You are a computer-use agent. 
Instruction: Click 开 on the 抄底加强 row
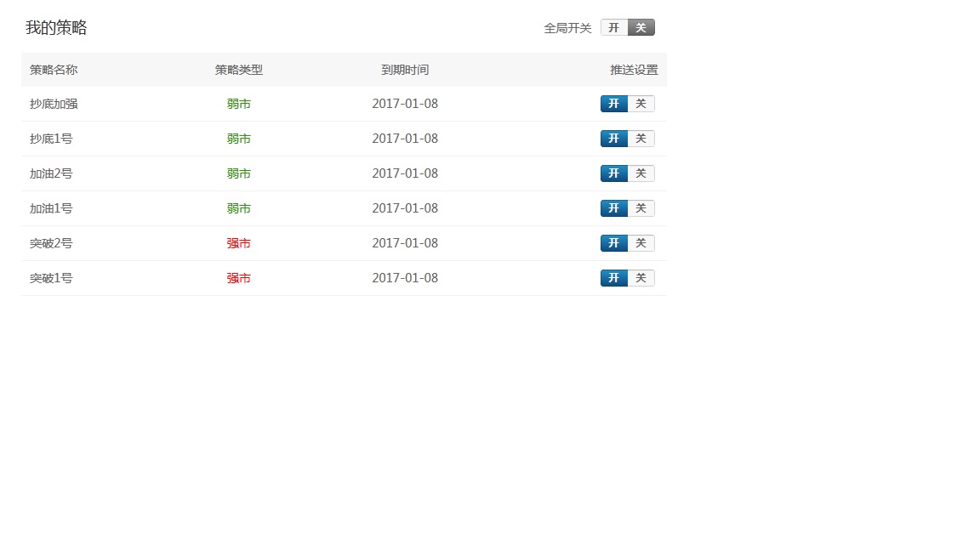point(614,104)
